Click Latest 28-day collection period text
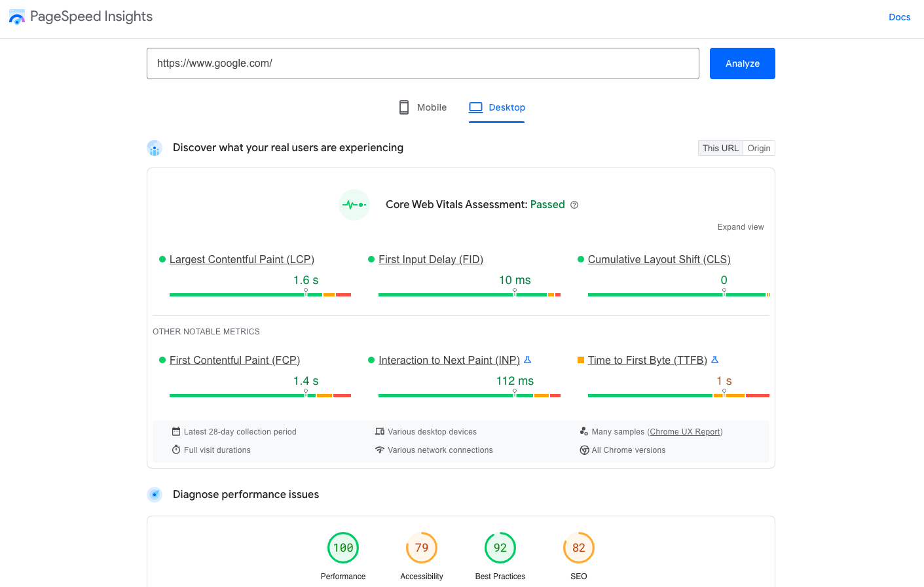 240,432
